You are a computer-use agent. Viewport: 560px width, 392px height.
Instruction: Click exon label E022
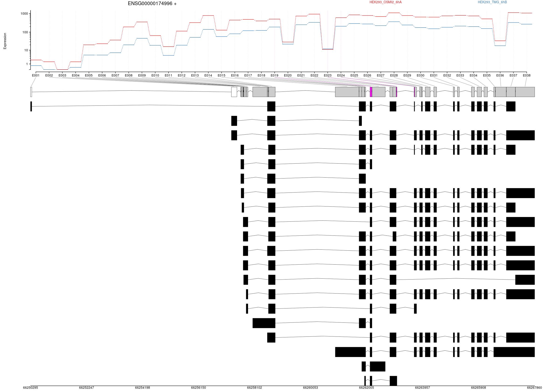(314, 75)
